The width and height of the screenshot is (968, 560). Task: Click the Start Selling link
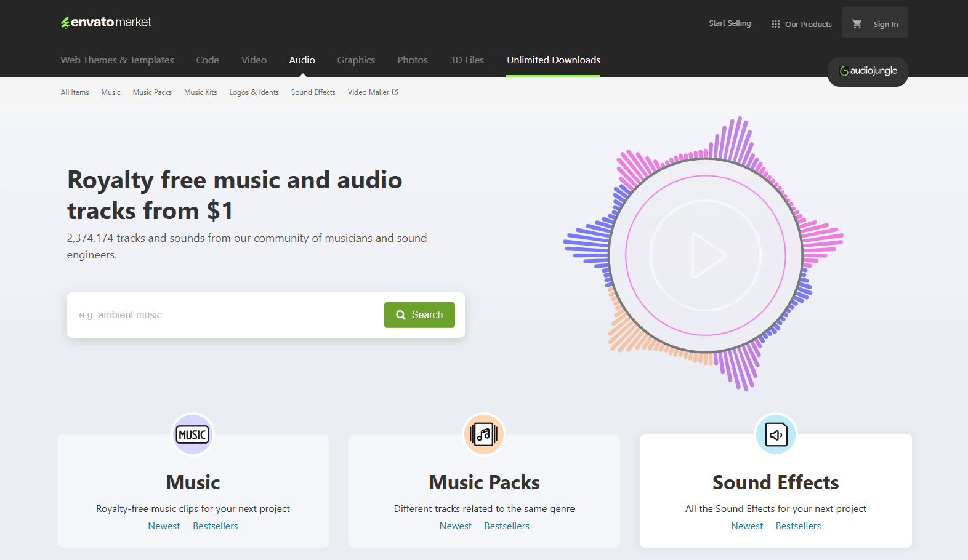click(x=730, y=23)
